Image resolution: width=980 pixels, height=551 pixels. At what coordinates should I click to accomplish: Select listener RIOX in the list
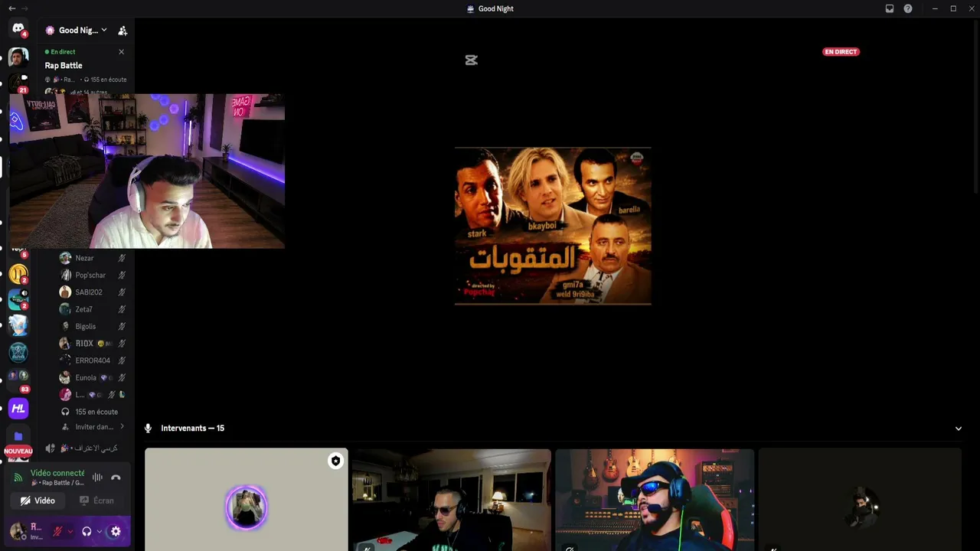click(x=92, y=344)
